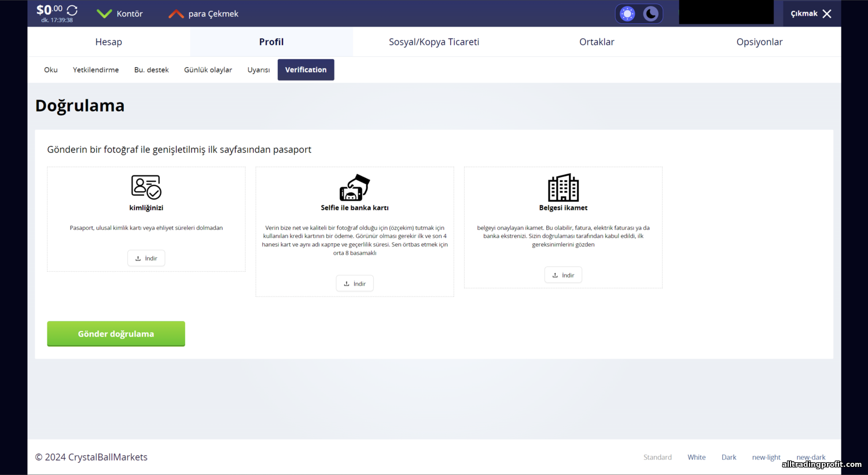This screenshot has height=475, width=868.
Task: Click the Selfie ile banka kartı title
Action: 355,208
